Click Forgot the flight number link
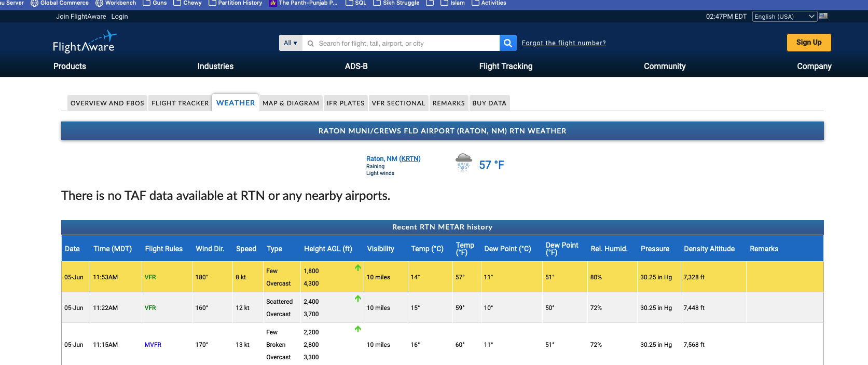The width and height of the screenshot is (868, 365). [x=563, y=43]
